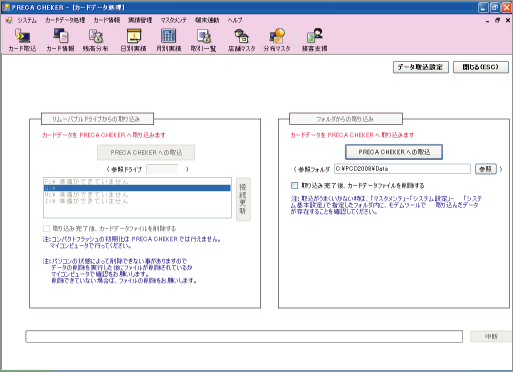
Task: Toggle delete-after-import checkbox in the removable drive panel
Action: click(46, 228)
